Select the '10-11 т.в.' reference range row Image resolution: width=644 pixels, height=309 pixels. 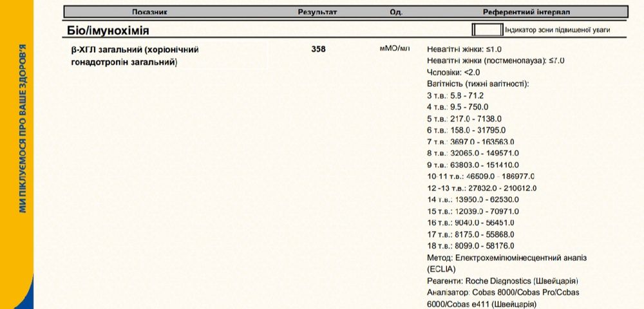[480, 176]
